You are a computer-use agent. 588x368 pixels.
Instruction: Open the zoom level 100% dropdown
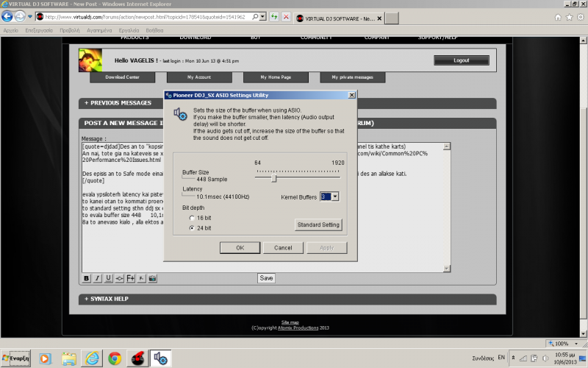point(576,344)
